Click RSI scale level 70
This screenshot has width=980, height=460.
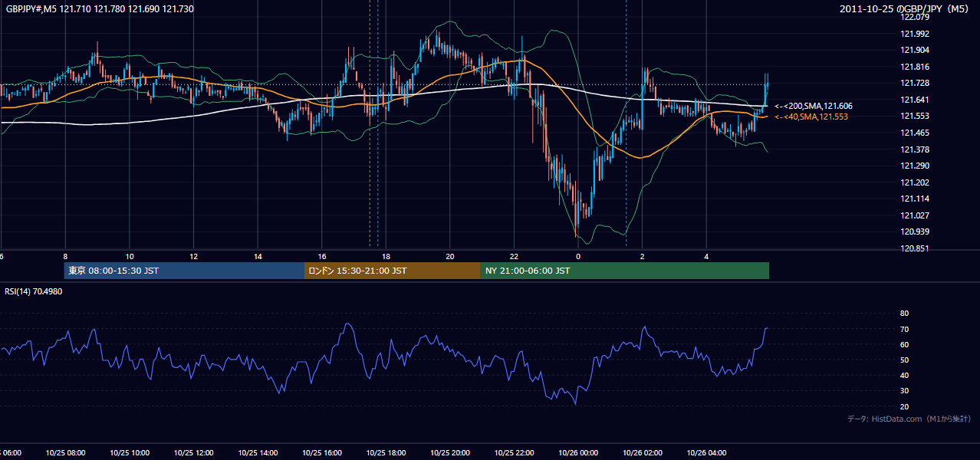(x=904, y=329)
